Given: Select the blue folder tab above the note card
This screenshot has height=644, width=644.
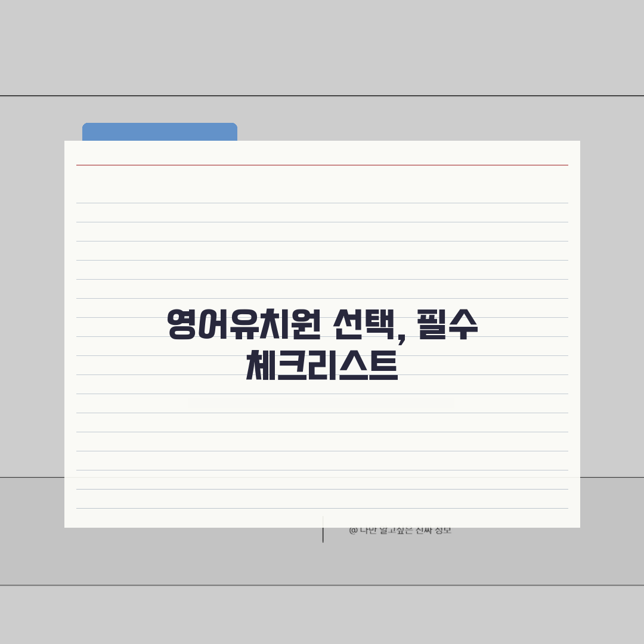Looking at the screenshot, I should click(x=160, y=132).
